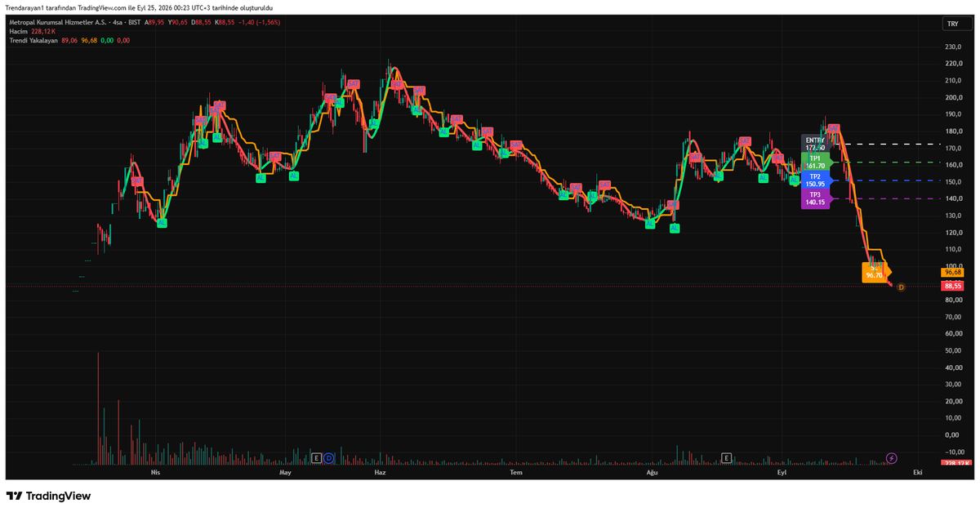Click the 230,0 price axis label
The image size is (980, 512).
pyautogui.click(x=952, y=47)
